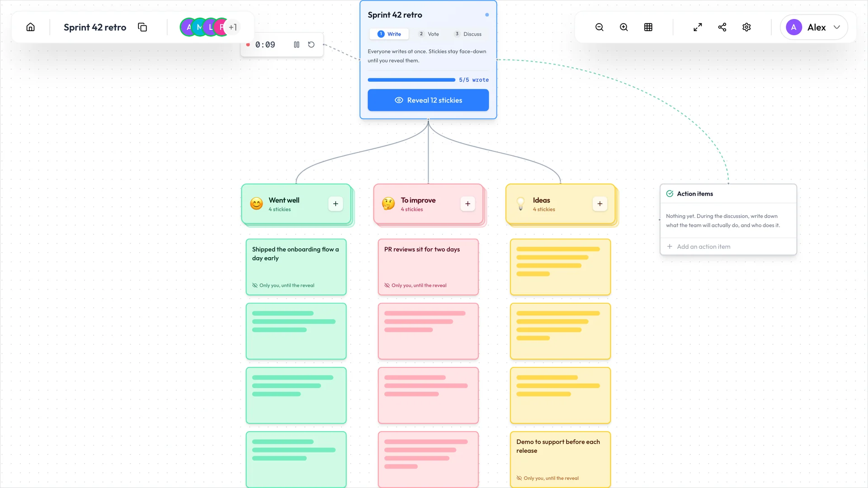Click the Action items panel header
This screenshot has height=488, width=868.
pos(728,194)
